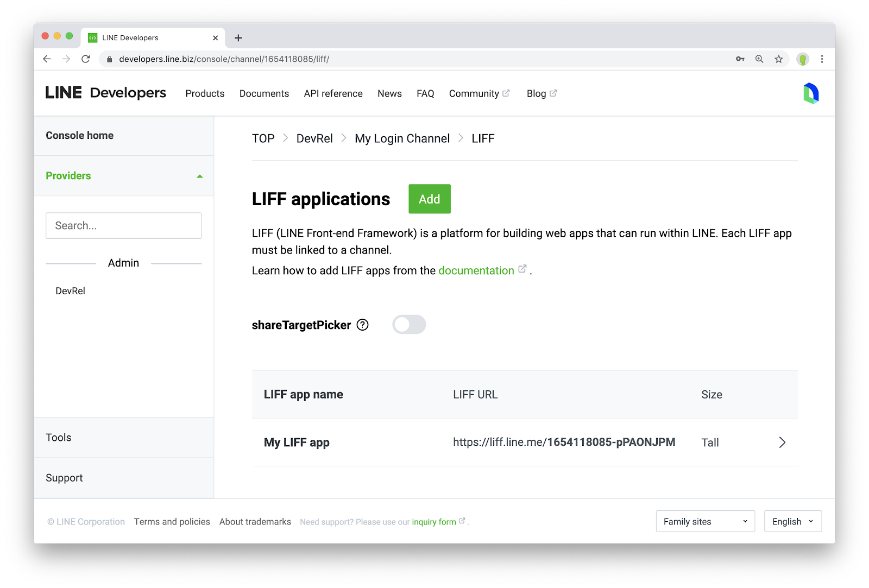Click the LINE Developers account avatar icon
The image size is (869, 588).
[811, 93]
